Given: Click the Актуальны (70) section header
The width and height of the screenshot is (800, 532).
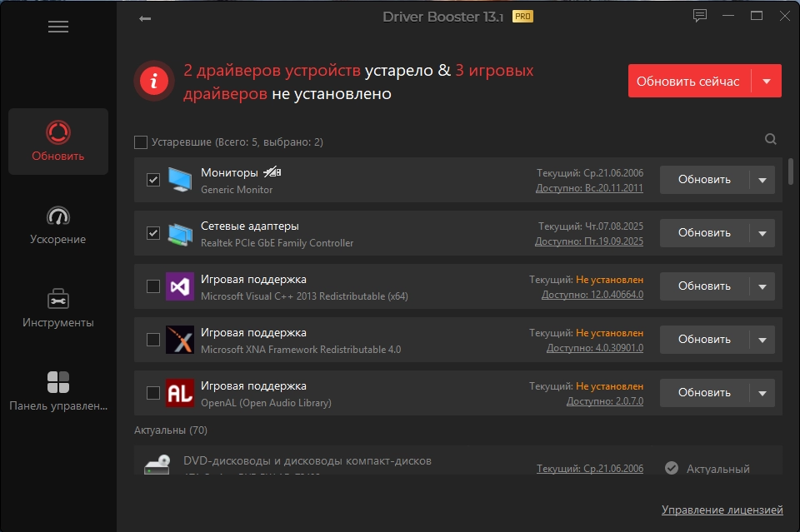Looking at the screenshot, I should (x=171, y=430).
